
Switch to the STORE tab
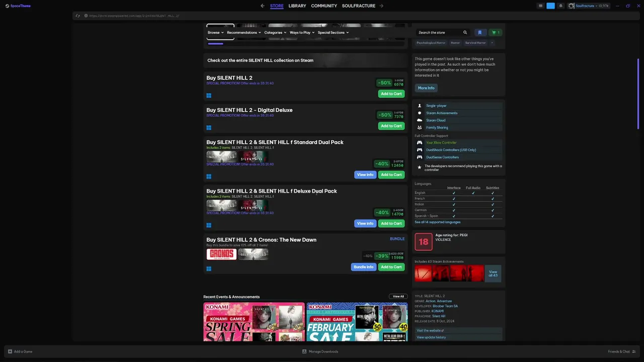click(x=277, y=6)
